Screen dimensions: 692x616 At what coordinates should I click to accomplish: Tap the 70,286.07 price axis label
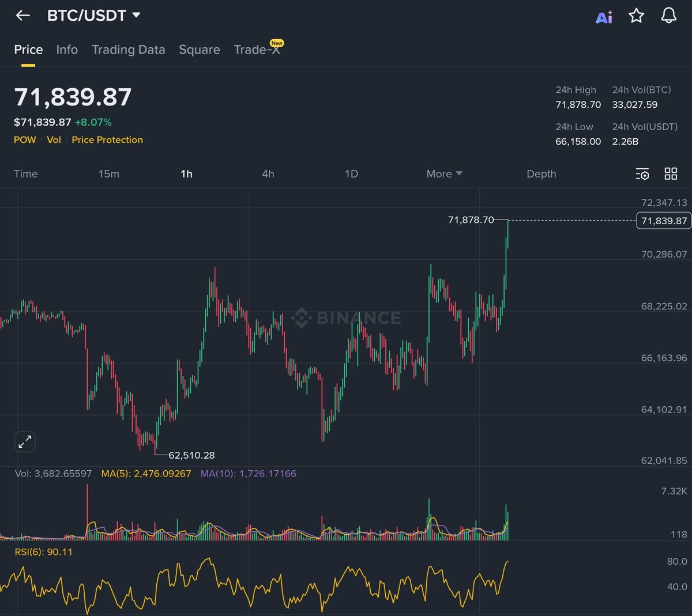click(664, 254)
